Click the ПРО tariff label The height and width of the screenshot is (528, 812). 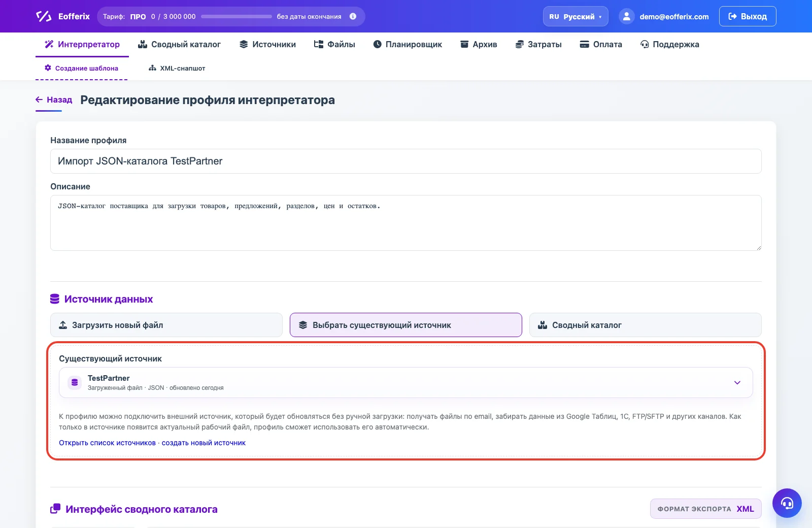pos(138,16)
